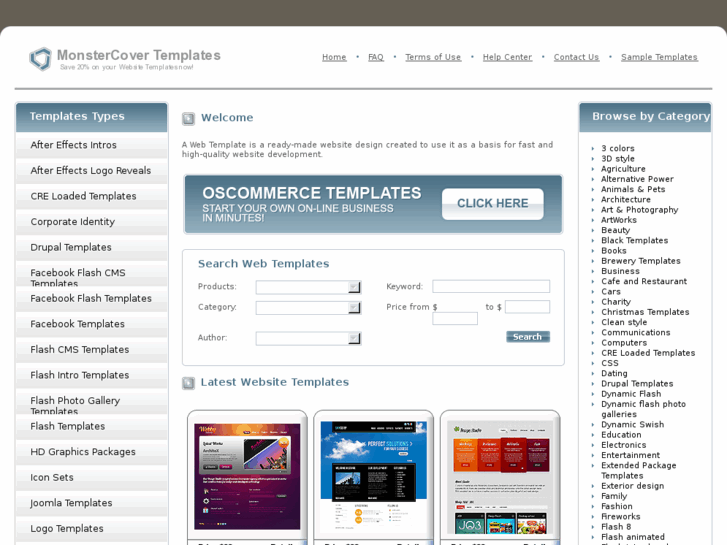Browse the CSS category
Screen dimensions: 727x545
610,363
